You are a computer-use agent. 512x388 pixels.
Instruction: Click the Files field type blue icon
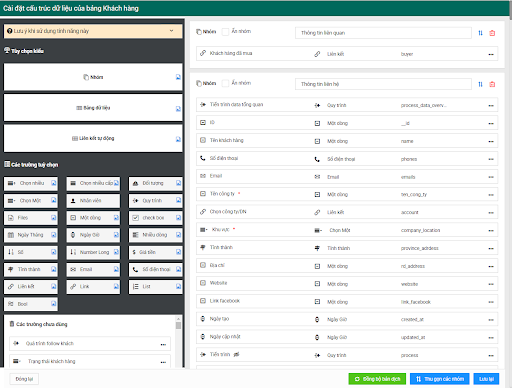coord(54,218)
